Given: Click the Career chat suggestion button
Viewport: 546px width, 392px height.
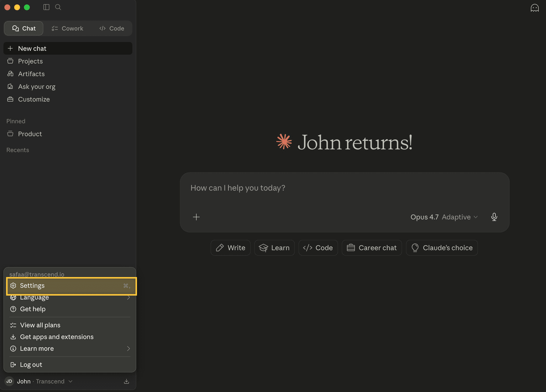Looking at the screenshot, I should (x=372, y=248).
